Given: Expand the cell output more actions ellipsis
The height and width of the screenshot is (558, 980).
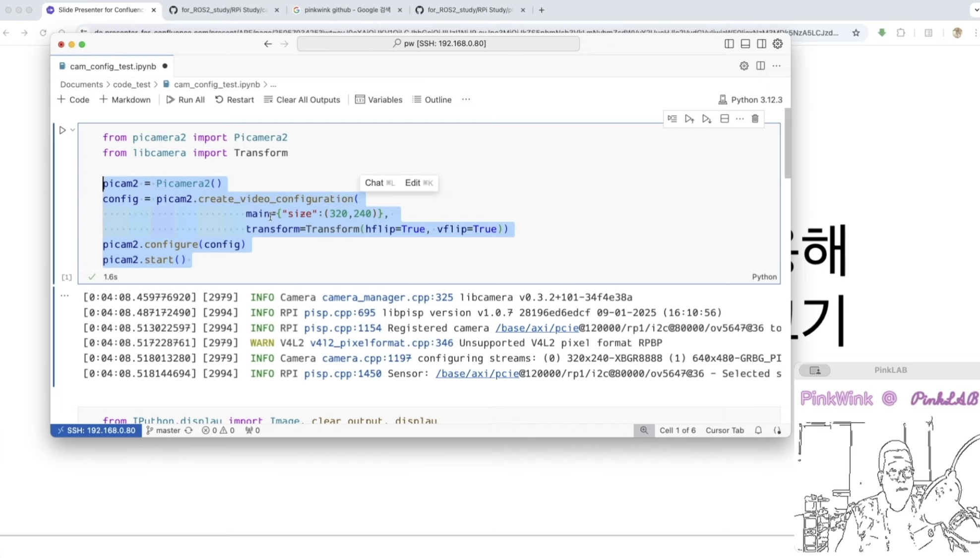Looking at the screenshot, I should click(x=64, y=296).
